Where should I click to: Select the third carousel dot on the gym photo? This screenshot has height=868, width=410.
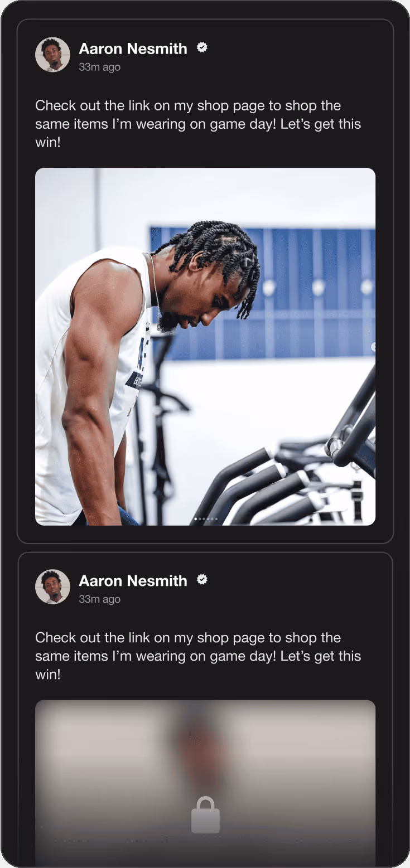[x=204, y=519]
